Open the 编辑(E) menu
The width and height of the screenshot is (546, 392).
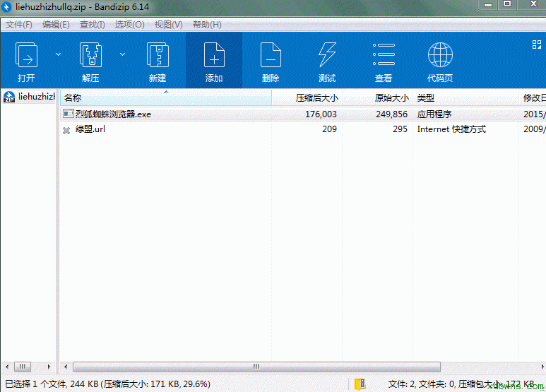56,25
